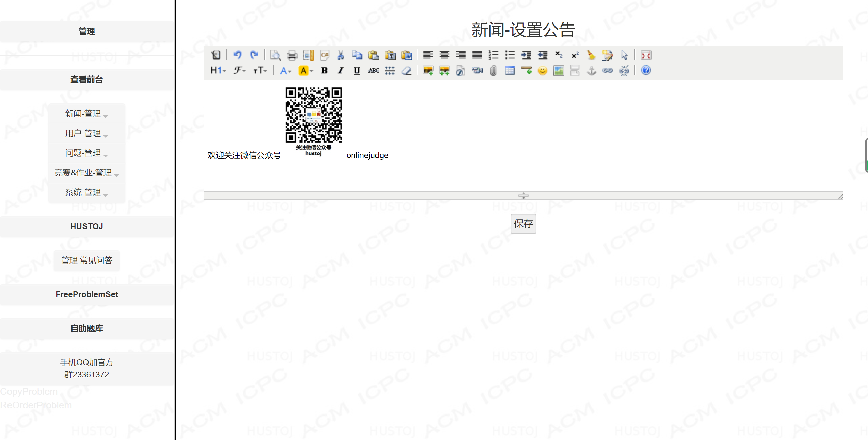The width and height of the screenshot is (868, 440).
Task: Open the font family dropdown
Action: tap(239, 70)
